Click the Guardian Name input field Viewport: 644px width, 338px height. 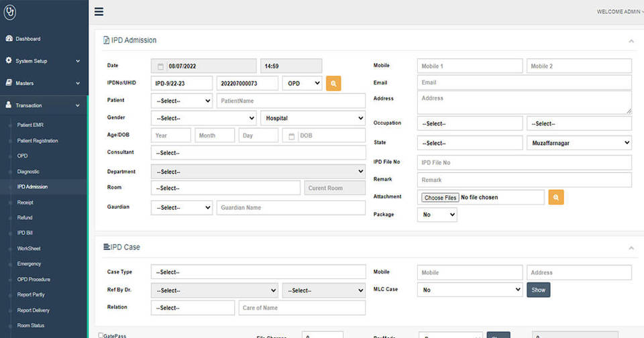point(290,208)
